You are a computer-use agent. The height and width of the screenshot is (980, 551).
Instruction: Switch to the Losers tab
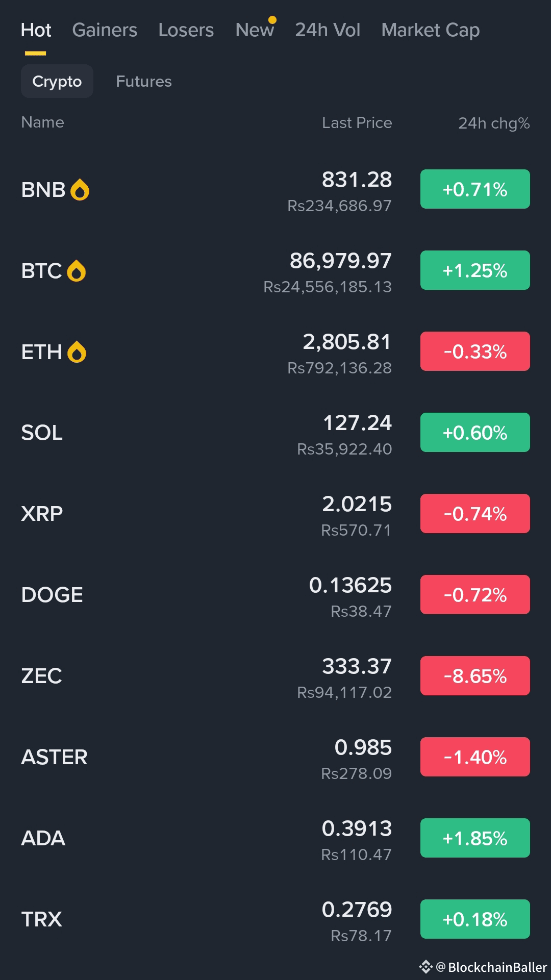click(x=186, y=30)
